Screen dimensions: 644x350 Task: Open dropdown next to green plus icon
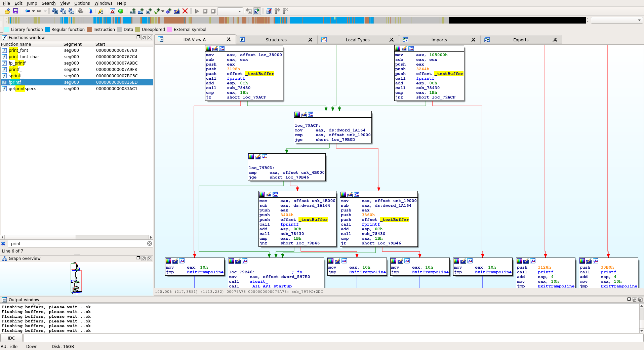[163, 11]
